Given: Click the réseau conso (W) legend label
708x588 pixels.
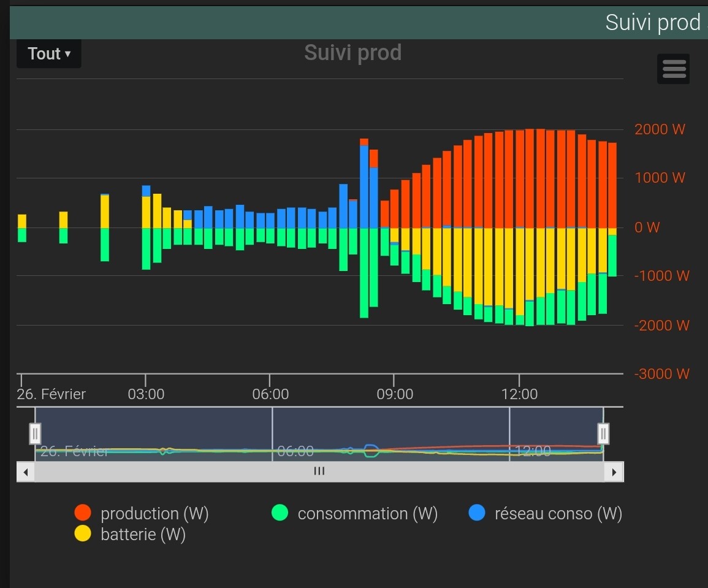Looking at the screenshot, I should coord(558,513).
